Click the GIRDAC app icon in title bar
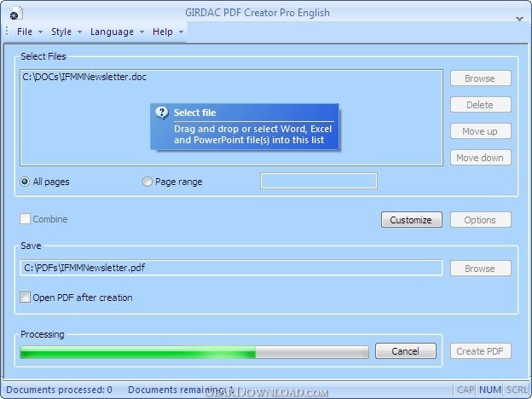 pyautogui.click(x=15, y=14)
